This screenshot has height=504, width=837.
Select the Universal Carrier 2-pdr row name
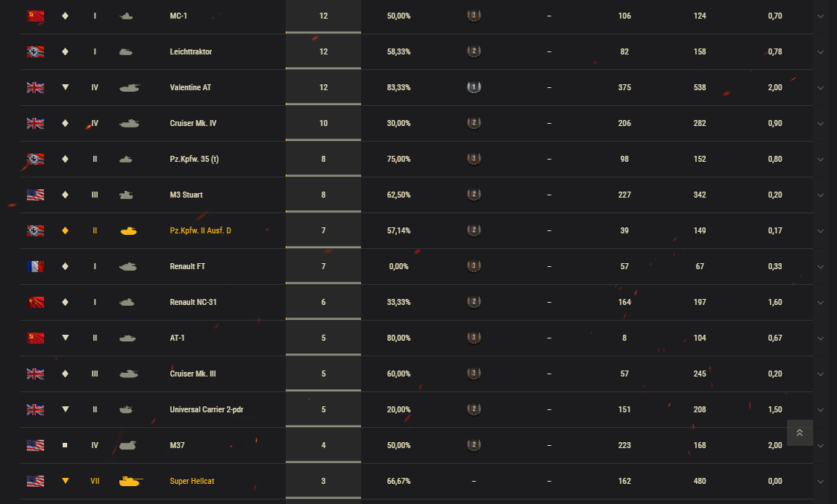(206, 409)
